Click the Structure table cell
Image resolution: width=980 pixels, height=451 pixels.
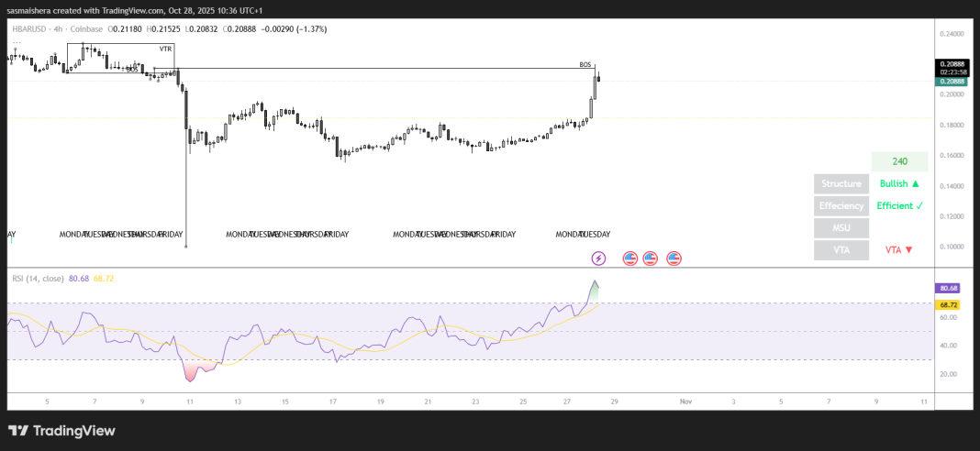click(841, 183)
